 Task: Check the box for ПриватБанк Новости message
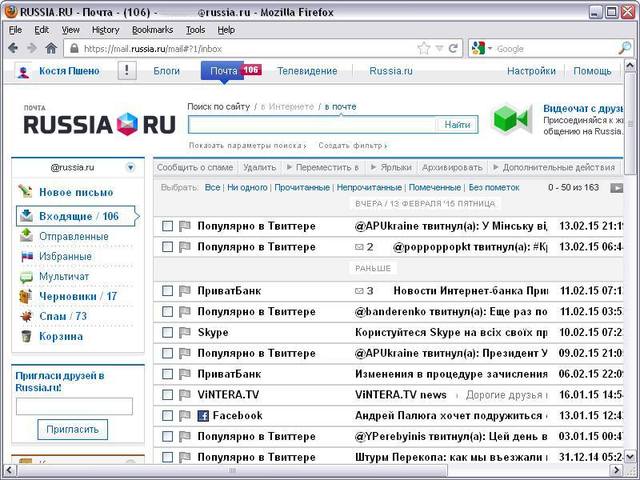(168, 291)
